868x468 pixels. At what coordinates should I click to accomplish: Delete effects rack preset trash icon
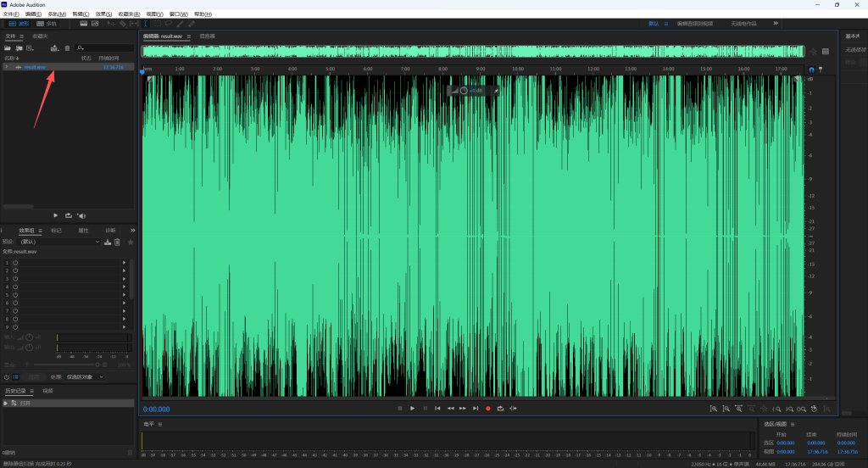point(117,242)
